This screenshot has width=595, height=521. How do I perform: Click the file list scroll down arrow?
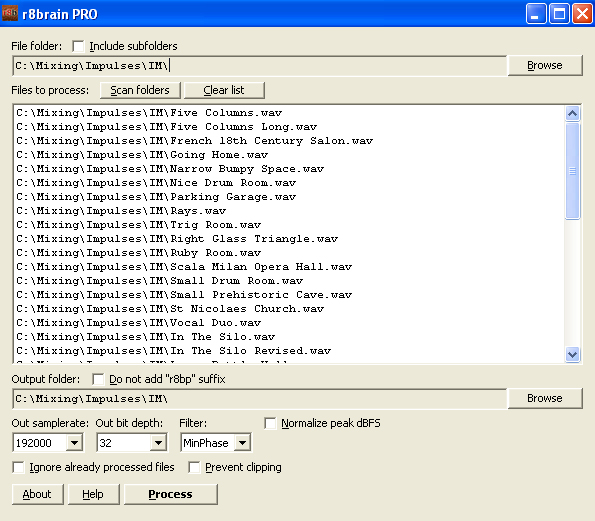click(572, 354)
